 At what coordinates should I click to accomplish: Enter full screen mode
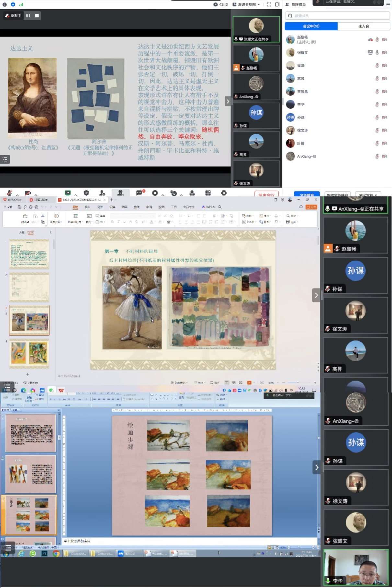pos(269,5)
